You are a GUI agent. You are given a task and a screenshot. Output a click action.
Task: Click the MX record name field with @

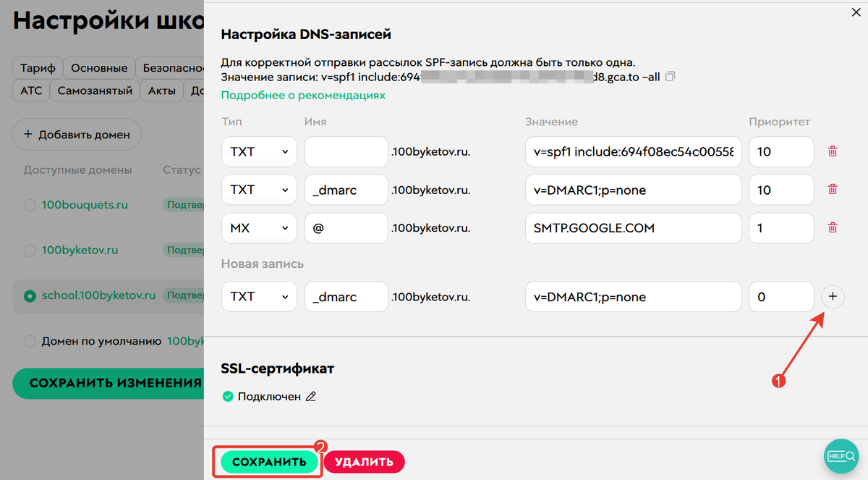click(346, 227)
